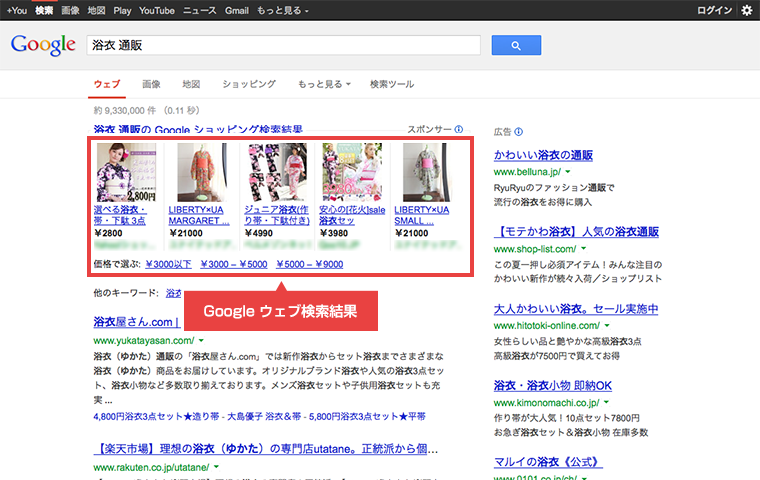Expand もっと見る in the top black bar
The image size is (760, 480).
(x=282, y=10)
